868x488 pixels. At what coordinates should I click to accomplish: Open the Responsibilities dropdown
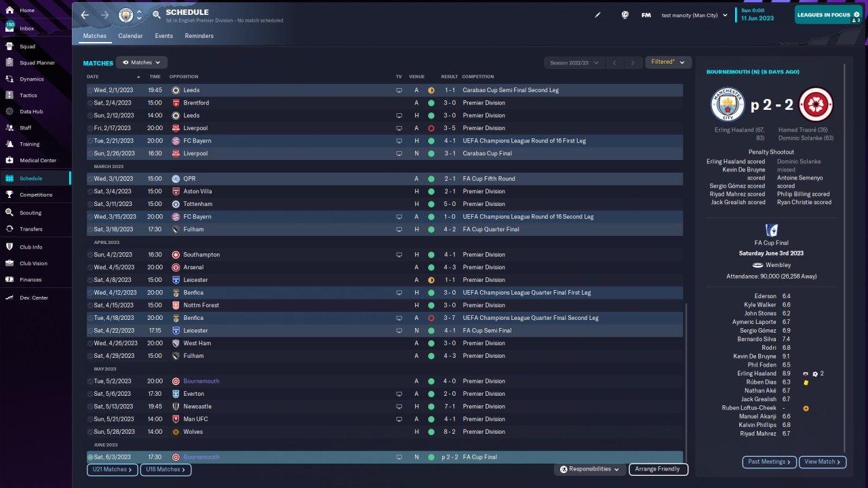pyautogui.click(x=589, y=469)
